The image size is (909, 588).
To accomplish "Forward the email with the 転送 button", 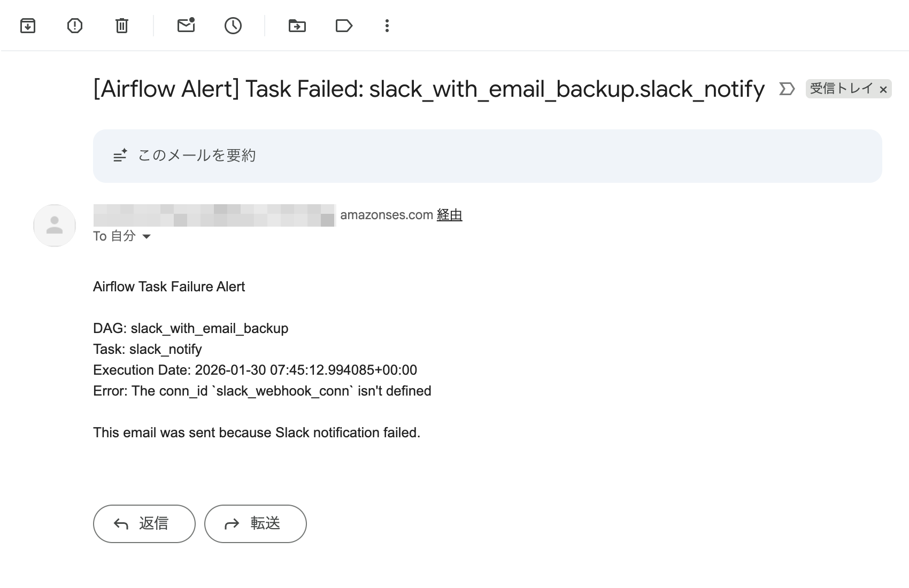I will (255, 524).
